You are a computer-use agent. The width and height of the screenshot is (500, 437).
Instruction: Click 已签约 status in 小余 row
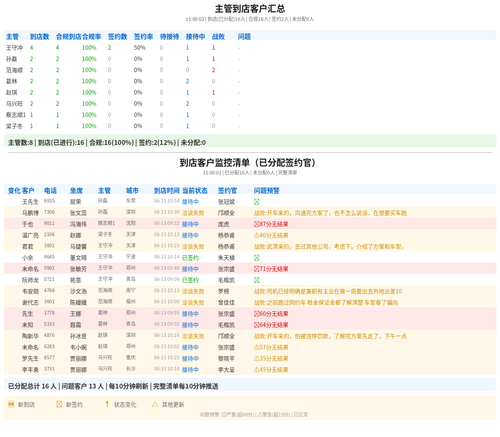click(x=190, y=258)
